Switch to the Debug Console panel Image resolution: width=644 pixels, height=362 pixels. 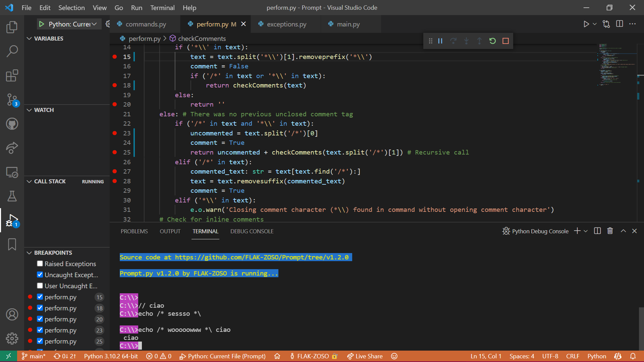coord(252,231)
